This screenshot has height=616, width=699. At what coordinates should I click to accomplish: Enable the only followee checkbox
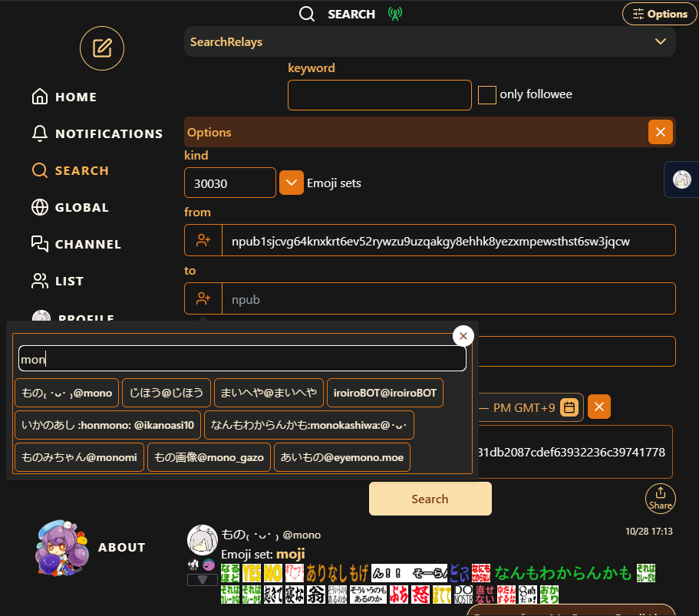coord(486,95)
